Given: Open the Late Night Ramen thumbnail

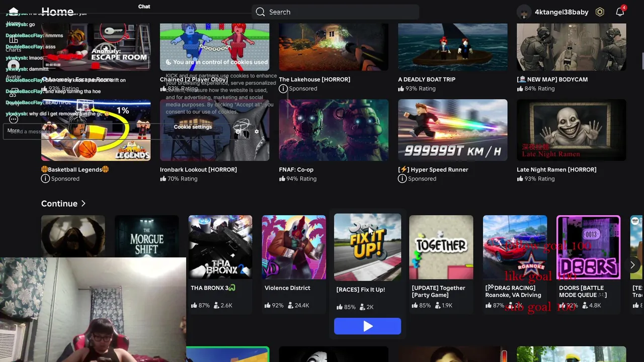Looking at the screenshot, I should pos(572,130).
